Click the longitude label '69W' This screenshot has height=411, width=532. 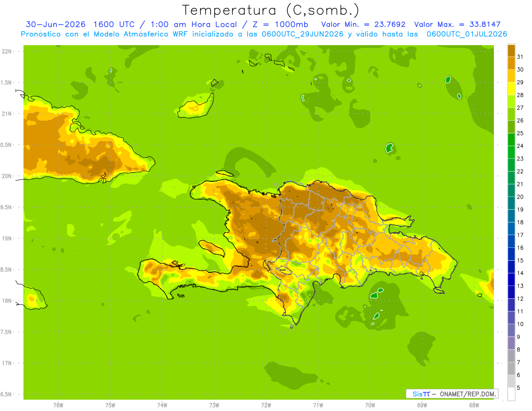(x=422, y=405)
